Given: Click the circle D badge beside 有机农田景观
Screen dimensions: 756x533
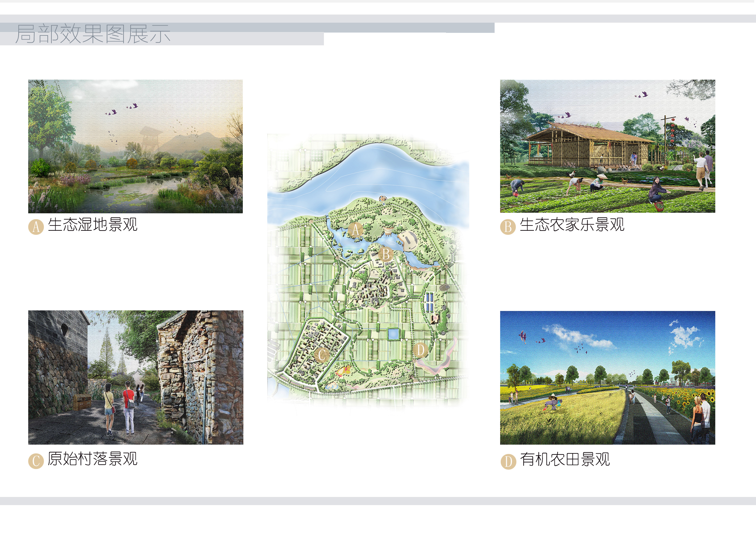Looking at the screenshot, I should click(x=508, y=462).
